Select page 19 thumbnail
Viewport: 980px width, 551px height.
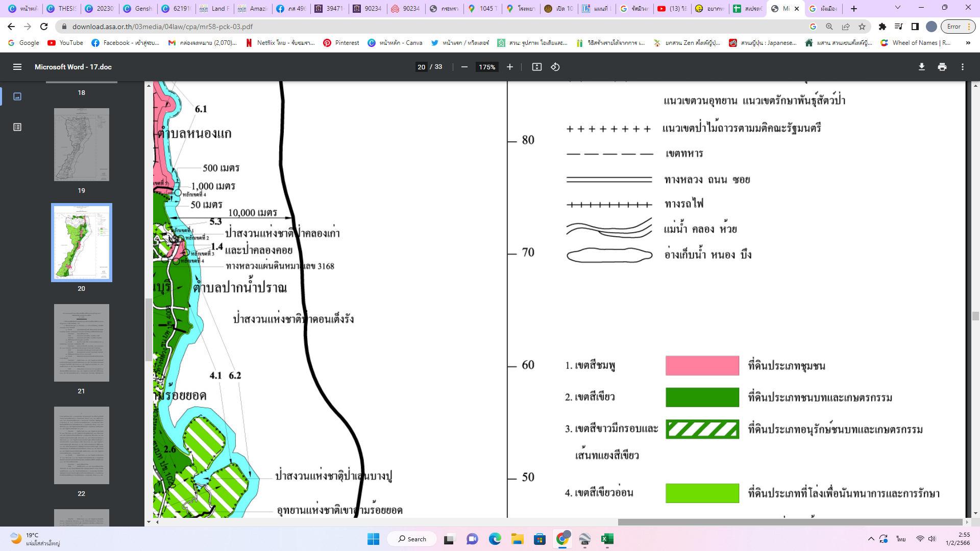click(82, 144)
